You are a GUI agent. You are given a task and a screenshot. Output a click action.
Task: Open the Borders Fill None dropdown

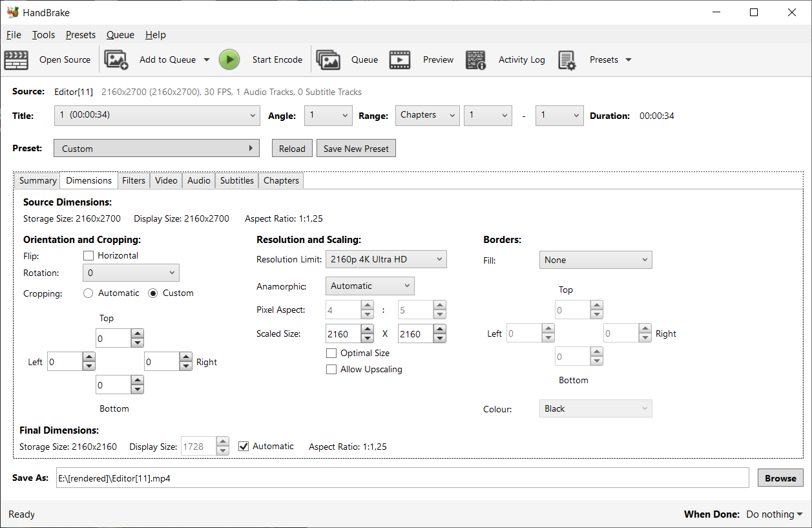596,260
